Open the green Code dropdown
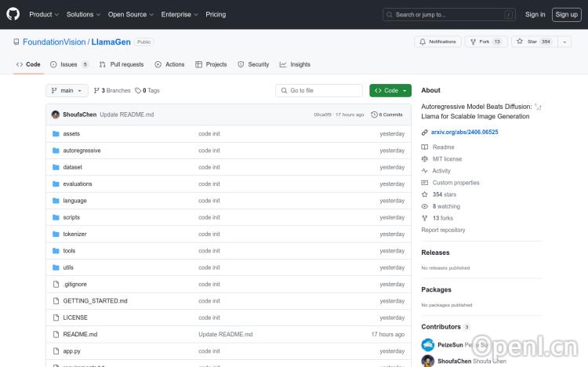Image resolution: width=588 pixels, height=367 pixels. pyautogui.click(x=390, y=91)
